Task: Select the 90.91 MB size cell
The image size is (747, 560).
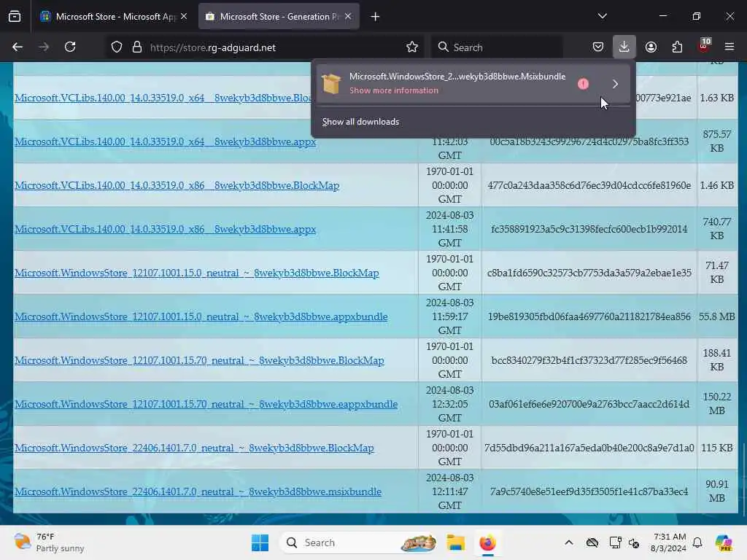Action: tap(716, 491)
